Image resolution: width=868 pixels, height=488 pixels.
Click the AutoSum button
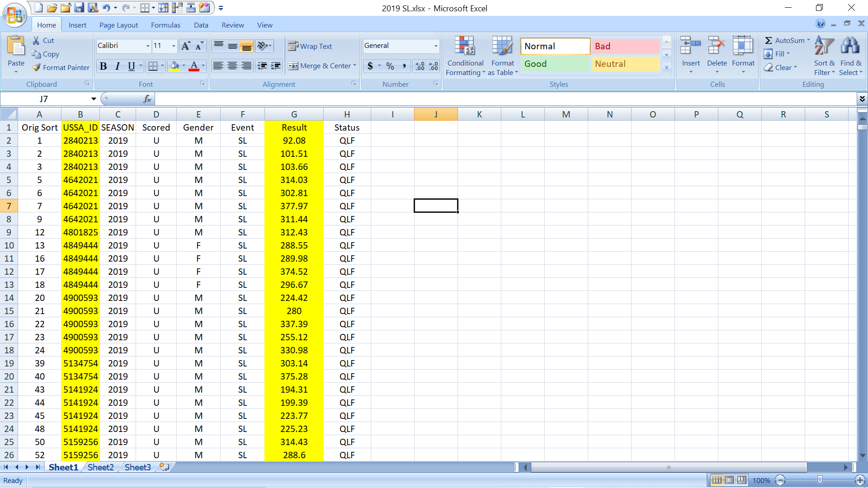[x=786, y=40]
